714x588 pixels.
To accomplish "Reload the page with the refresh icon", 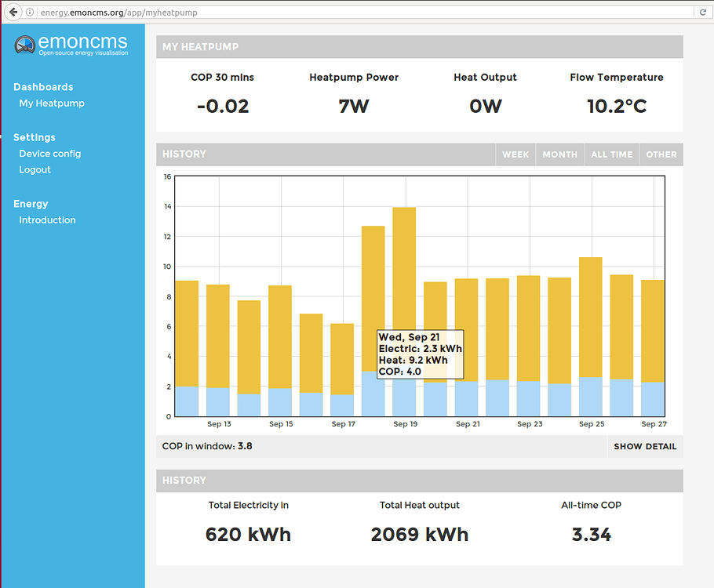I will pyautogui.click(x=704, y=12).
